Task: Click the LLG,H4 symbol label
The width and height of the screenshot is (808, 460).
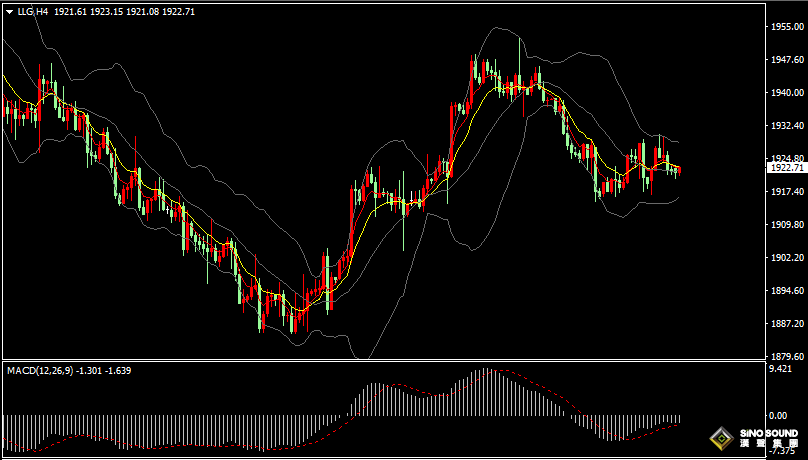Action: click(x=32, y=9)
